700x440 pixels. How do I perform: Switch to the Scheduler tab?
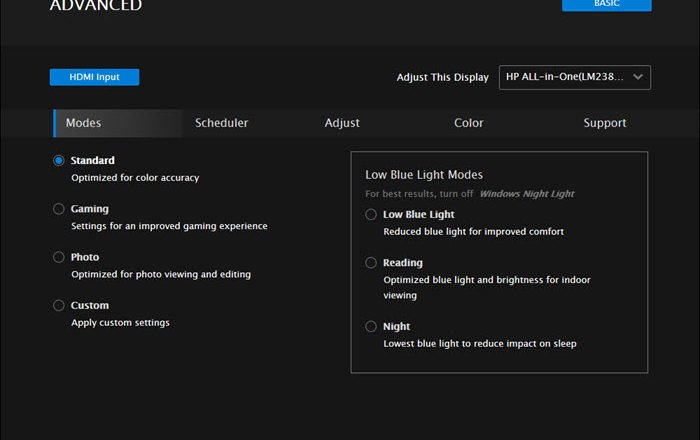[221, 123]
